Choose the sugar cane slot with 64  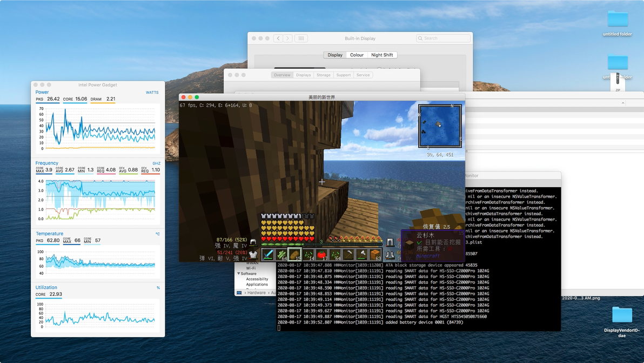click(281, 255)
